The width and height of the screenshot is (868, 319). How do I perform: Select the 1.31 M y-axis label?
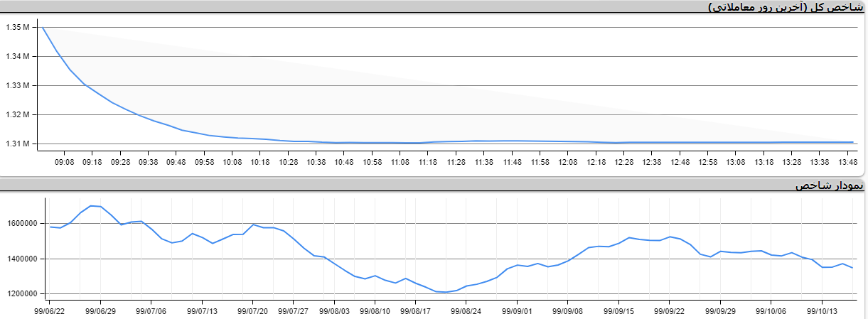coord(17,144)
